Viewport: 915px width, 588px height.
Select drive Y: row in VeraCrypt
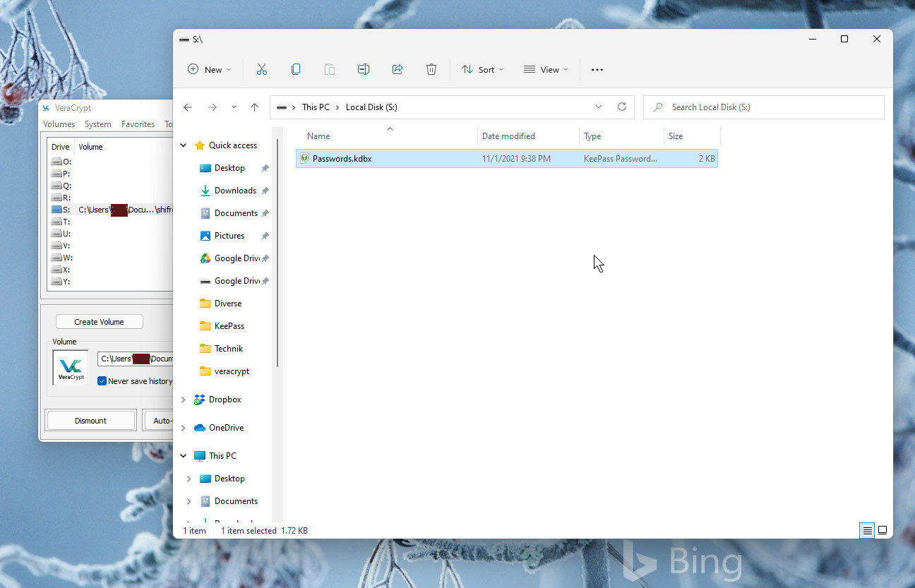pos(112,282)
